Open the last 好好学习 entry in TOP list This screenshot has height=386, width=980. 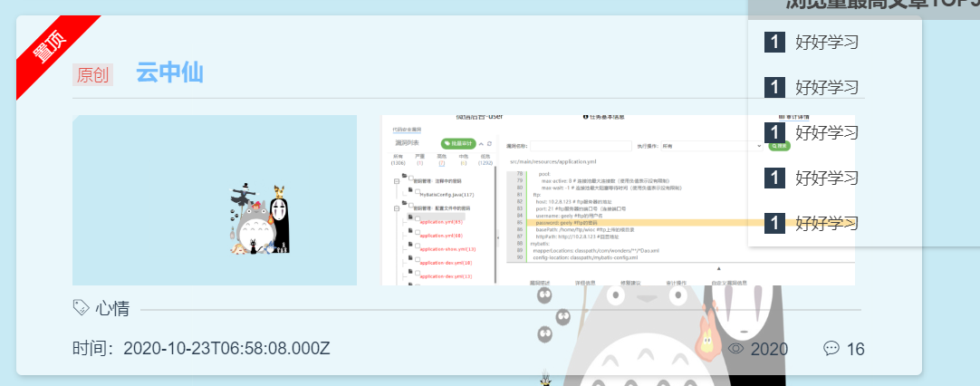827,223
